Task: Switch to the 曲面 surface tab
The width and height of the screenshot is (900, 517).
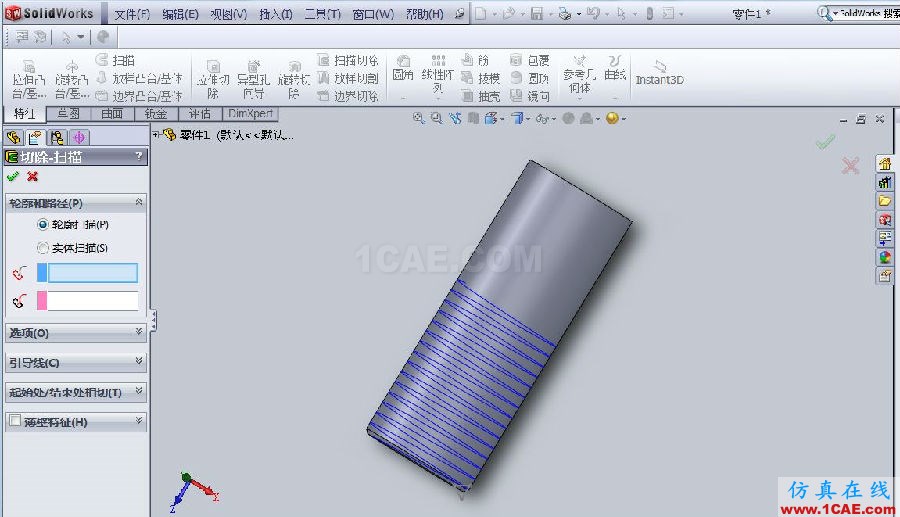Action: [112, 113]
